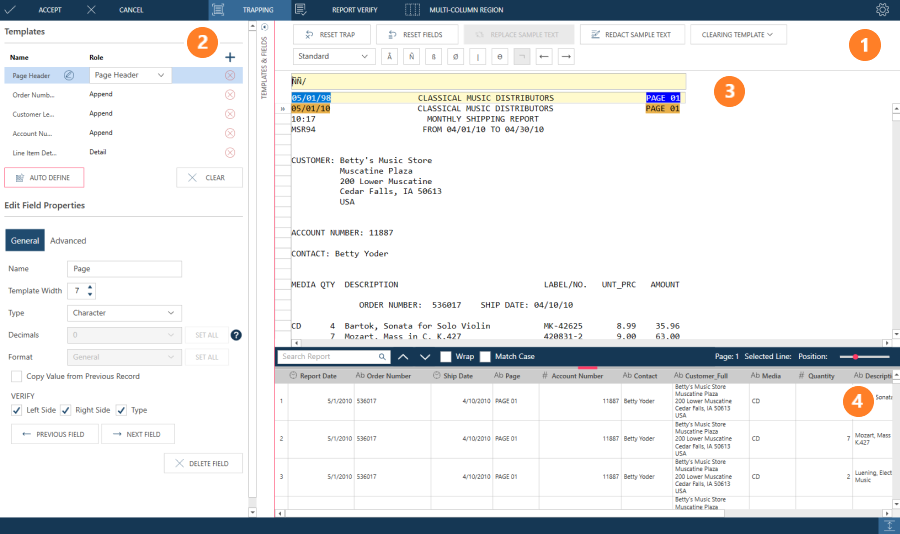Insert the Ø numeric trap character
The width and height of the screenshot is (900, 534).
(x=455, y=56)
